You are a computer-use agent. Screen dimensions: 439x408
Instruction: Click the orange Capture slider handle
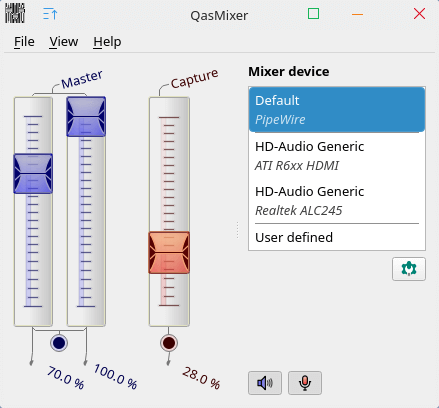[x=169, y=253]
